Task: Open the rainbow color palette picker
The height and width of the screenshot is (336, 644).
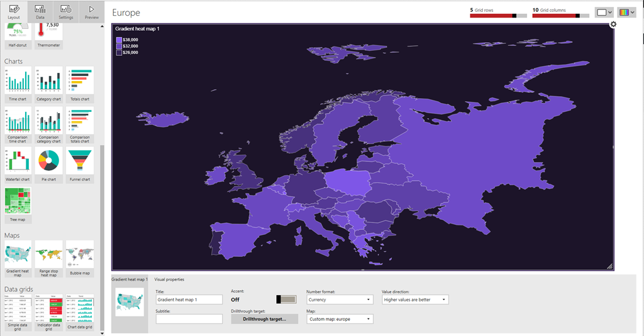Action: [625, 12]
